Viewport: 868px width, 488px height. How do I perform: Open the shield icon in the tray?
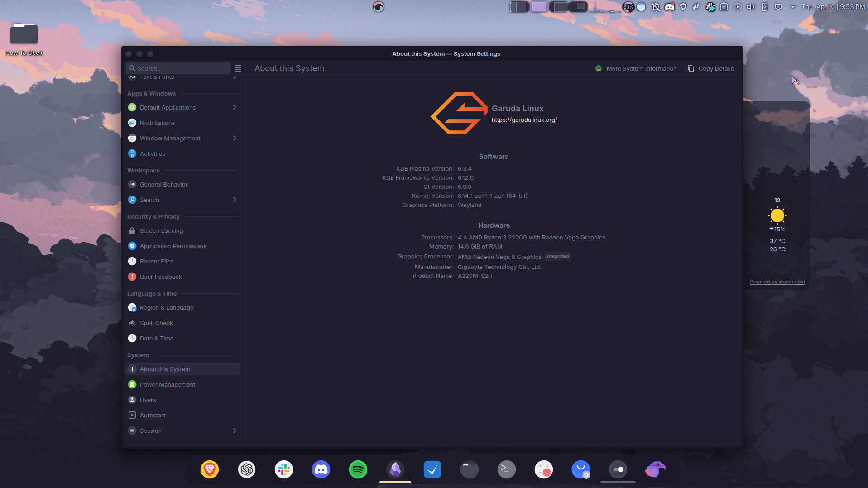pyautogui.click(x=683, y=7)
